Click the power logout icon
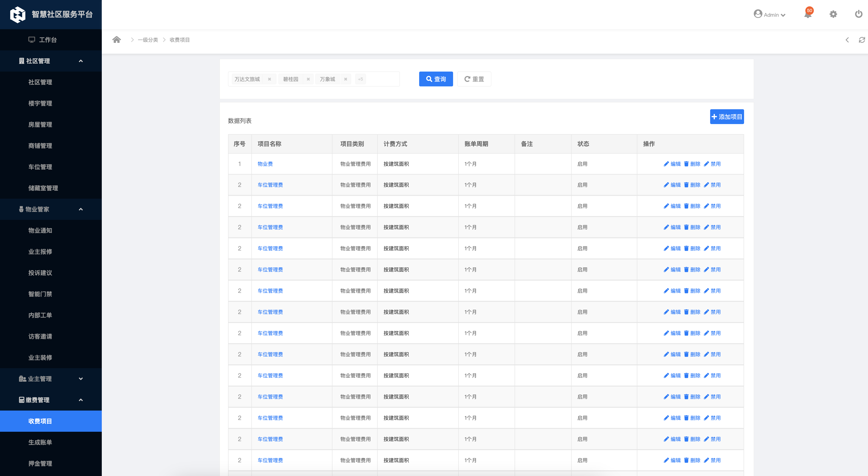This screenshot has height=476, width=868. pos(859,14)
